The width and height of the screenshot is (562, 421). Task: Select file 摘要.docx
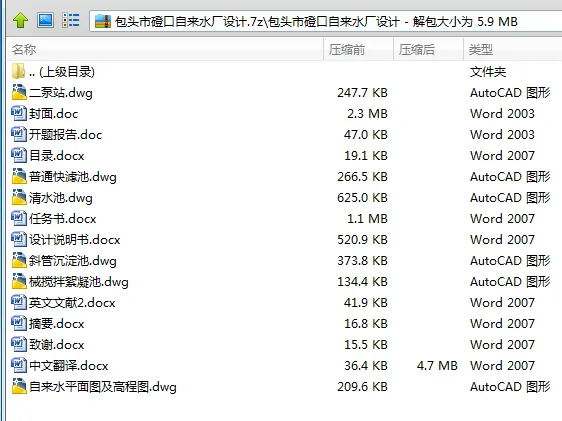(x=57, y=324)
